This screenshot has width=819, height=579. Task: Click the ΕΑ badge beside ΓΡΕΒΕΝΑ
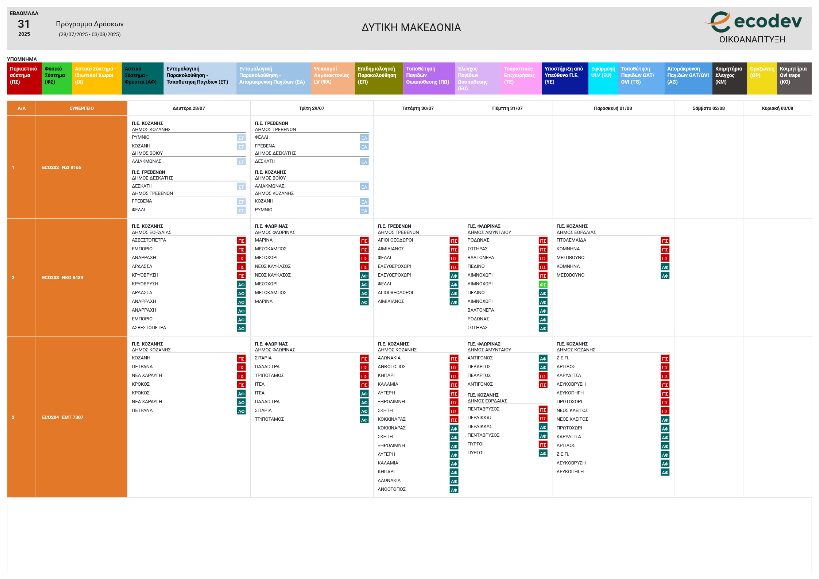point(364,147)
